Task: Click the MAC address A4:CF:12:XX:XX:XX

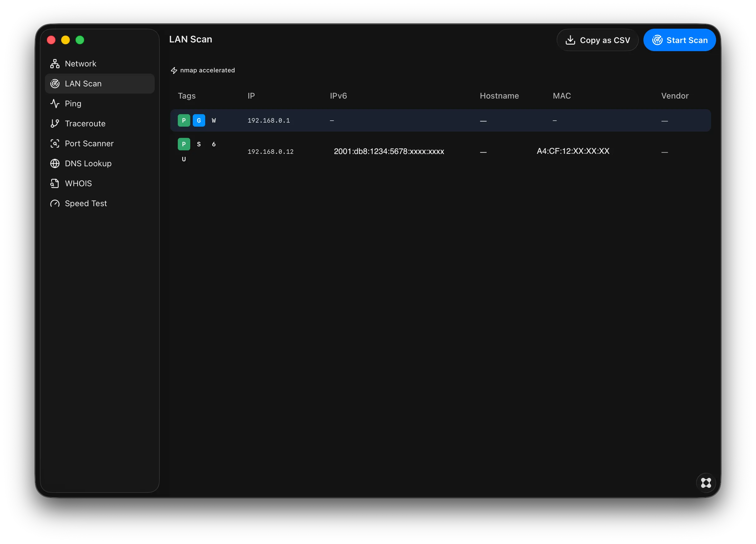Action: (573, 151)
